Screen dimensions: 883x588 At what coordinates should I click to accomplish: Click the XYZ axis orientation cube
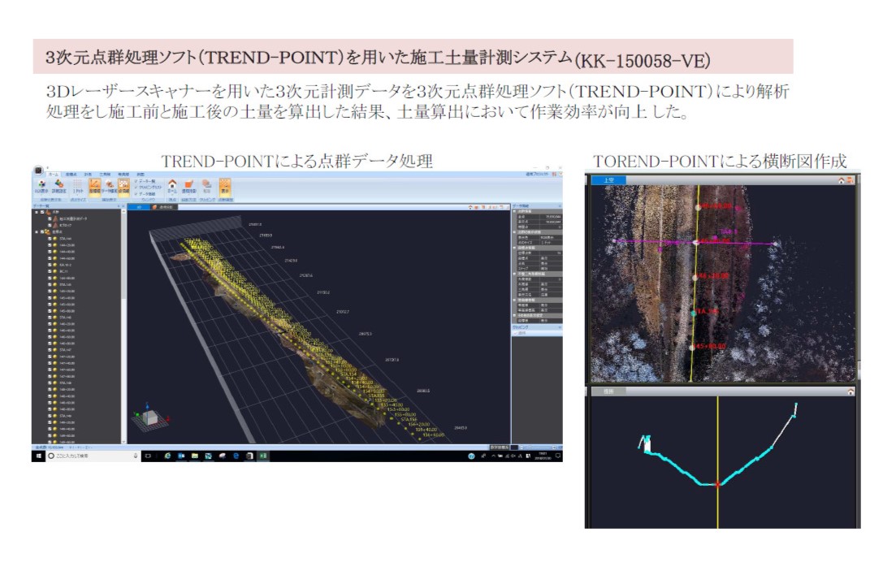tap(149, 417)
